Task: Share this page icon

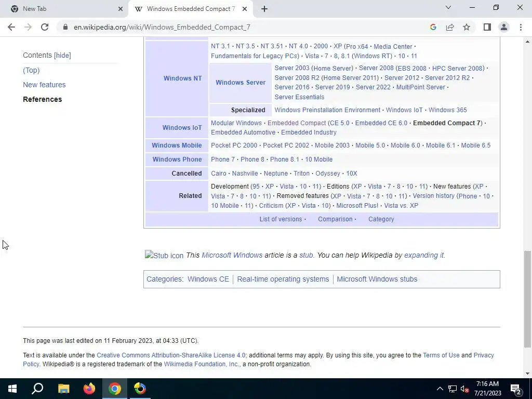Action: point(450,27)
